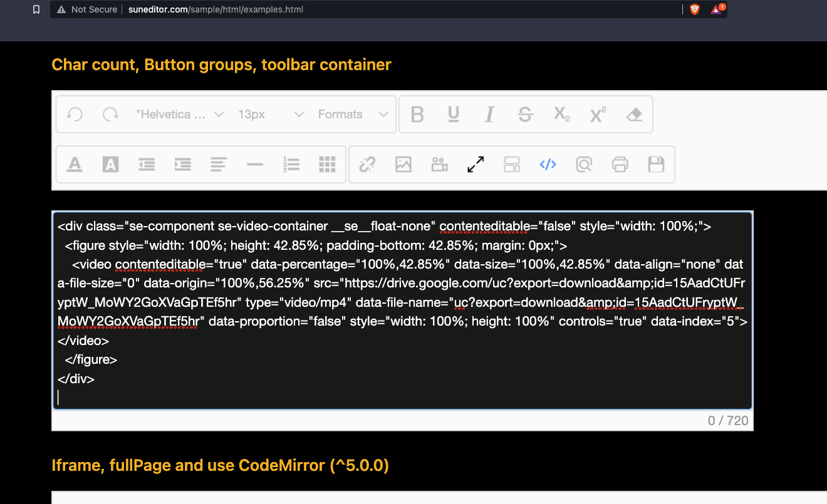
Task: Click the print document icon
Action: tap(620, 164)
